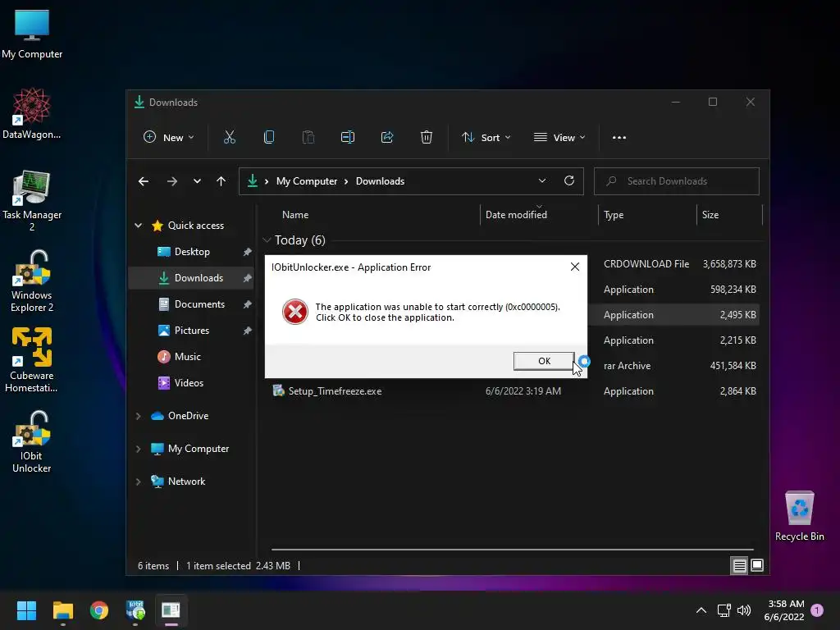The image size is (840, 630).
Task: Open the Sort dropdown menu
Action: pos(486,138)
